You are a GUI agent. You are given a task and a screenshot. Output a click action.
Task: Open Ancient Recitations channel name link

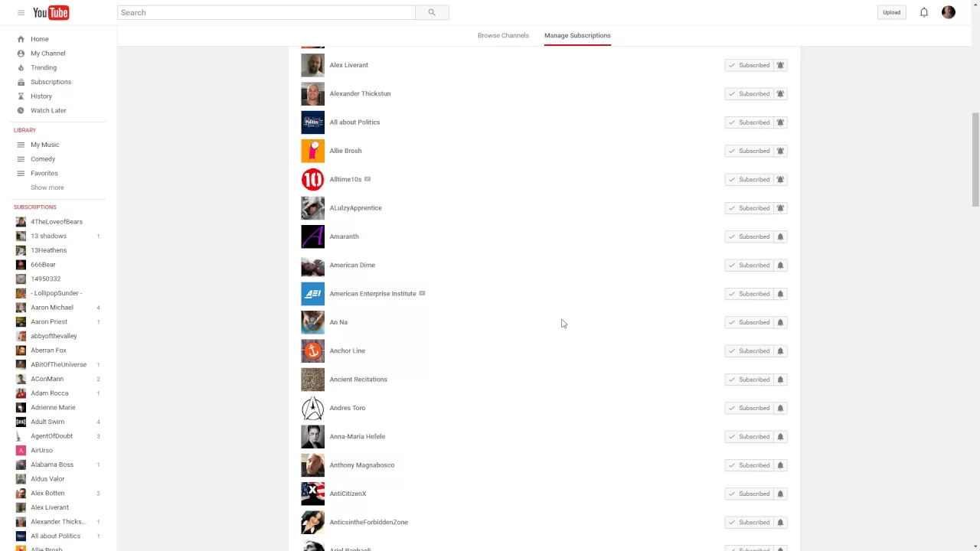[358, 380]
